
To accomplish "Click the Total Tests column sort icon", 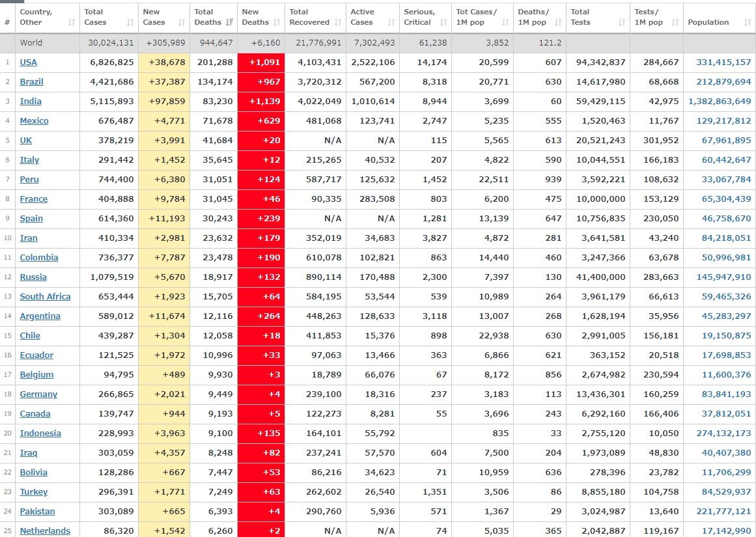I will (x=622, y=23).
